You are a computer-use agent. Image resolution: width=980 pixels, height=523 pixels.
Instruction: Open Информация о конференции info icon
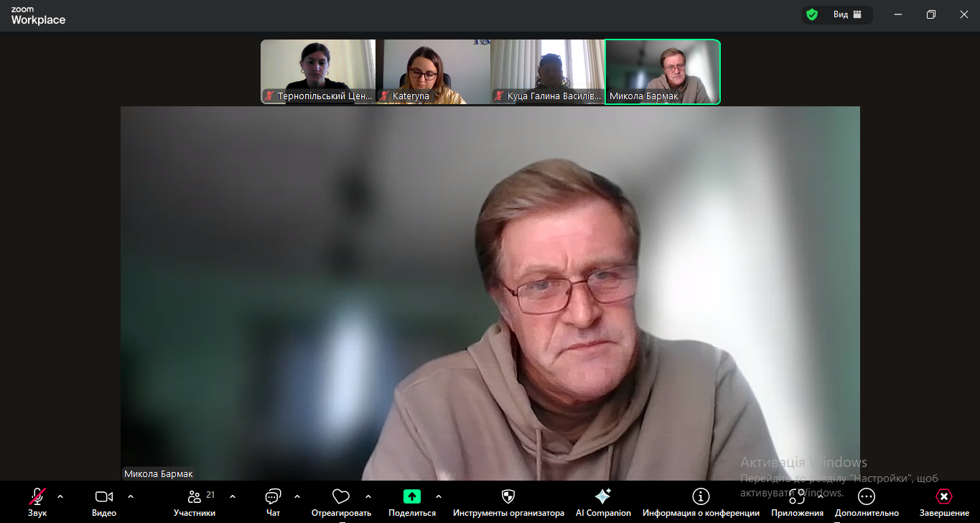(x=701, y=496)
